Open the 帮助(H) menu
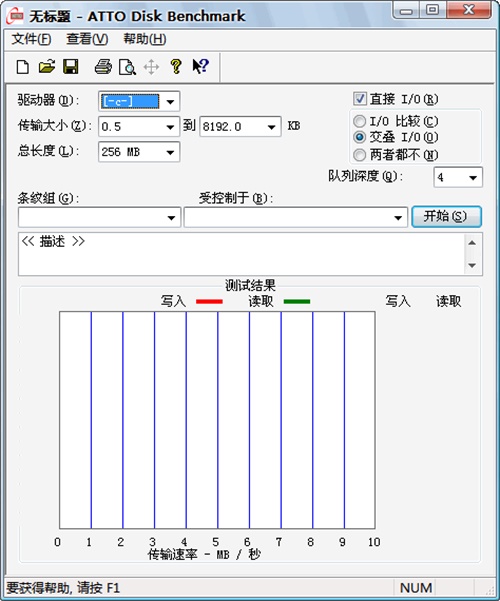The width and height of the screenshot is (500, 601). (x=145, y=39)
